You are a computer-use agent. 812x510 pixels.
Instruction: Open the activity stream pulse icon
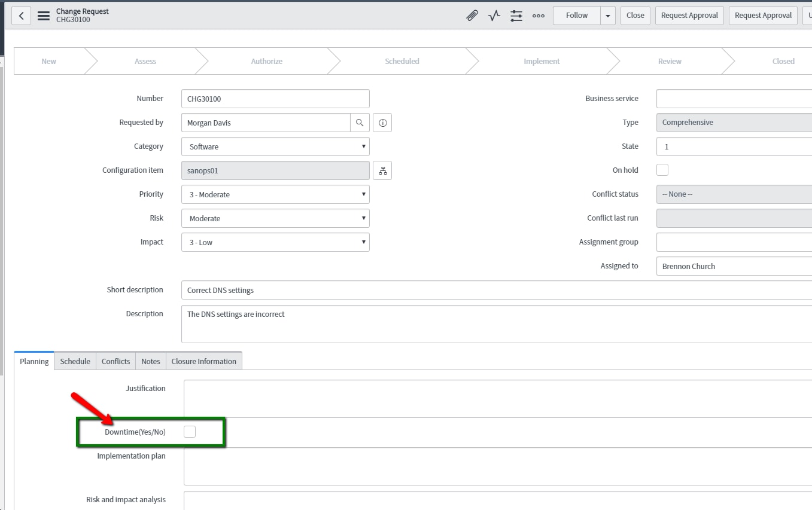click(x=494, y=16)
